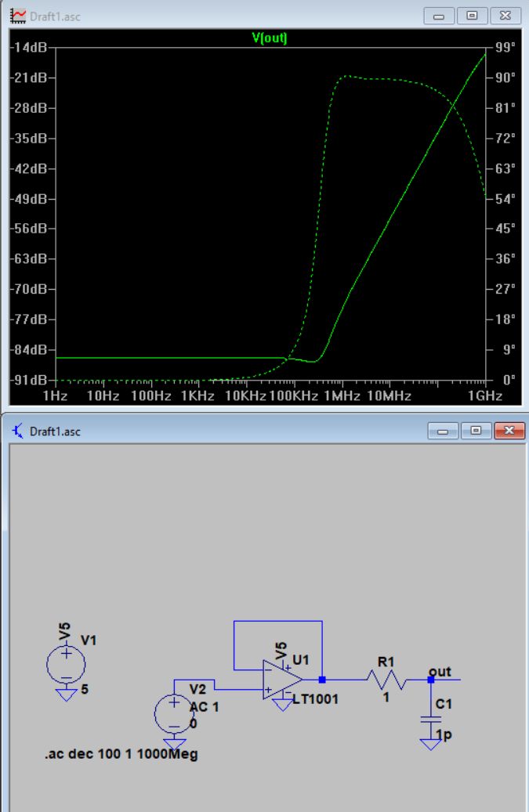Click the 1GHz frequency axis label
The image size is (529, 812).
click(485, 396)
